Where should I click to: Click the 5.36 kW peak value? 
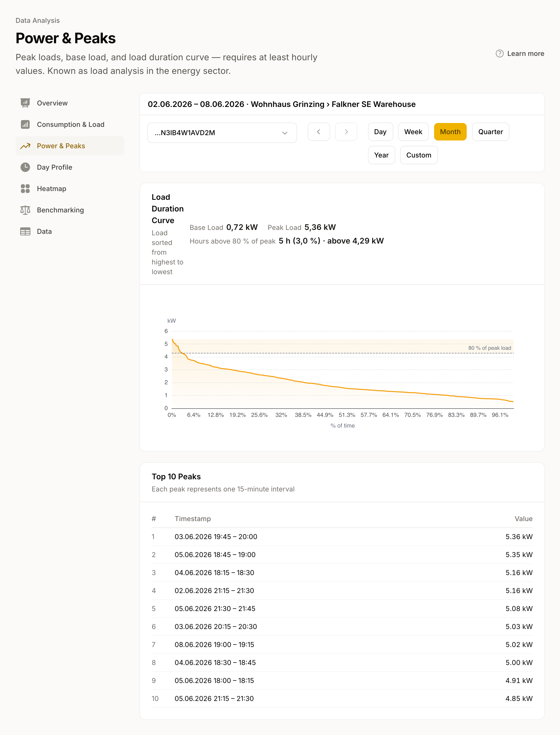click(519, 537)
